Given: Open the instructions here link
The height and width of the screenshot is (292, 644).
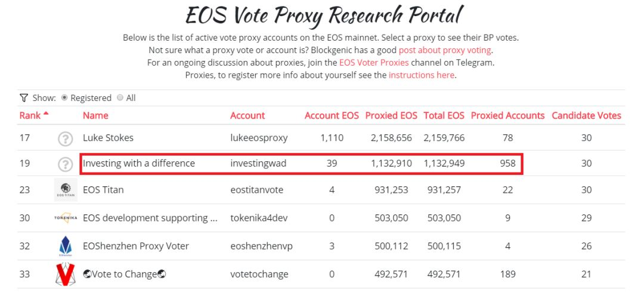Looking at the screenshot, I should pos(422,75).
